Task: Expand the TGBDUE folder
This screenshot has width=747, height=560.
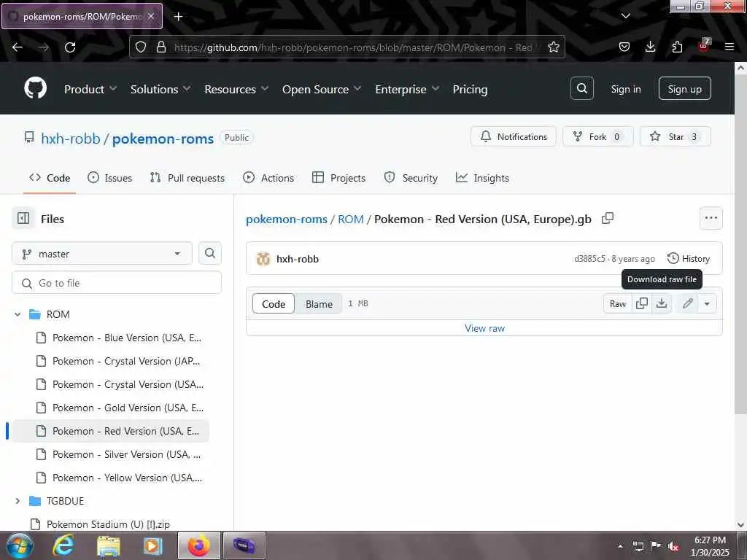Action: click(x=18, y=501)
